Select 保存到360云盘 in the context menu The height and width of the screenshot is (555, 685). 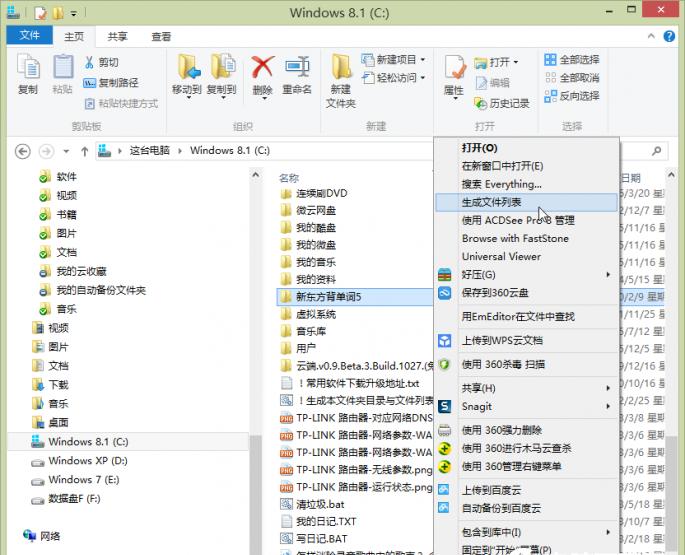tap(495, 293)
